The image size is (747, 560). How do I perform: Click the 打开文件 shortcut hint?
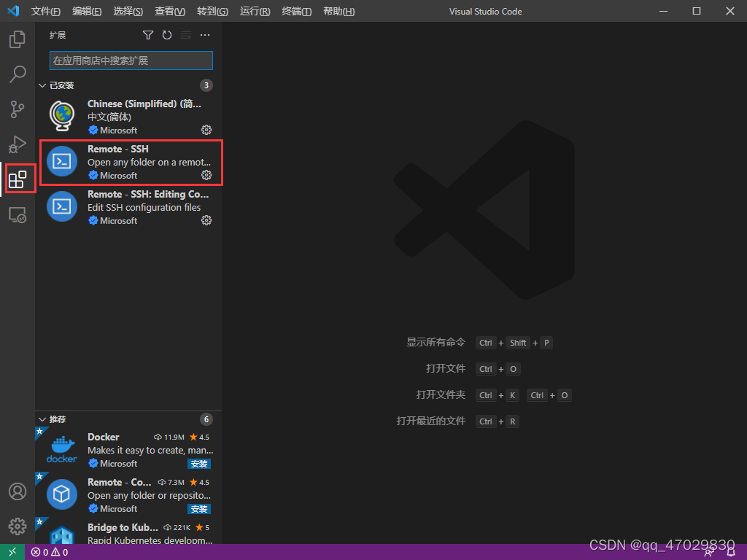pyautogui.click(x=446, y=368)
